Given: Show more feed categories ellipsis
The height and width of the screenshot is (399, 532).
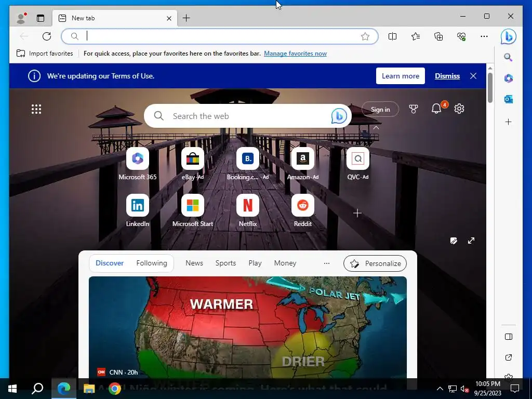Looking at the screenshot, I should coord(327,263).
